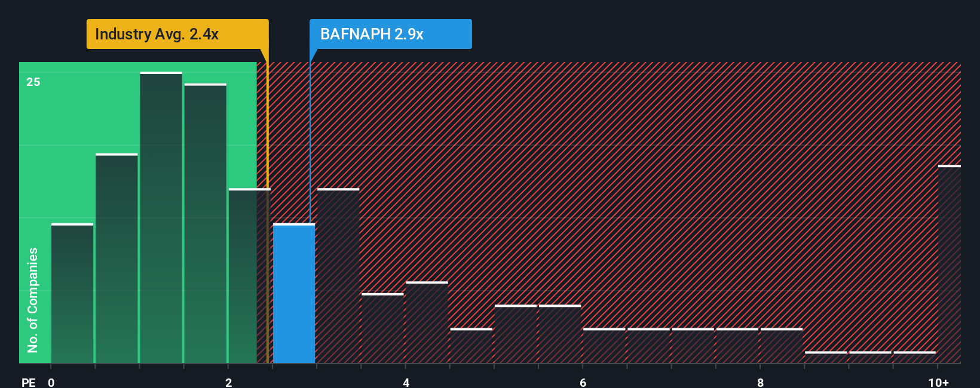Click the x-axis value '0'
The height and width of the screenshot is (388, 980).
51,382
